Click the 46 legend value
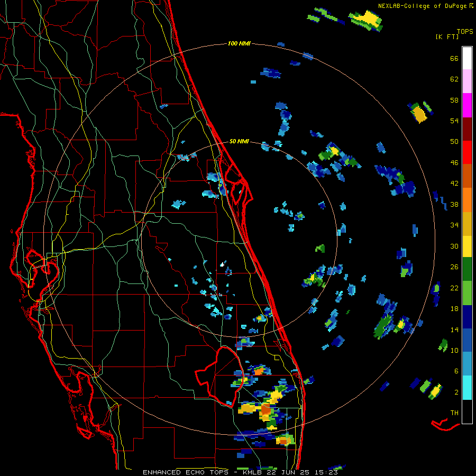 454,163
